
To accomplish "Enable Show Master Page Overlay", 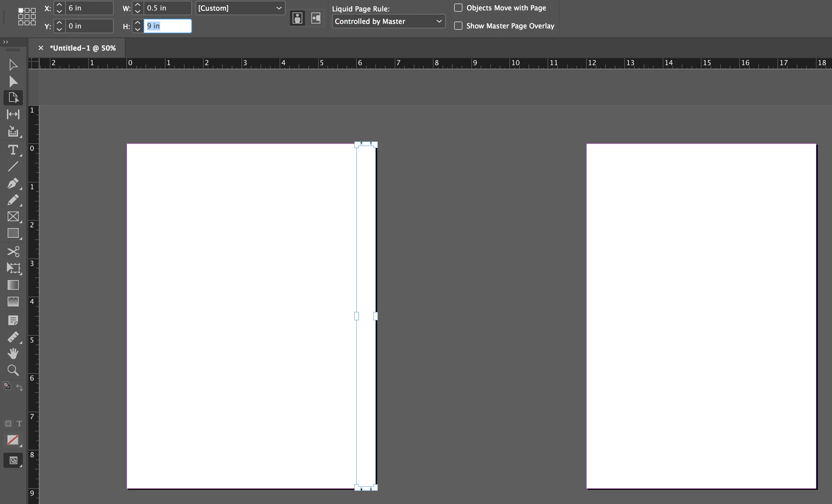I will pos(458,26).
